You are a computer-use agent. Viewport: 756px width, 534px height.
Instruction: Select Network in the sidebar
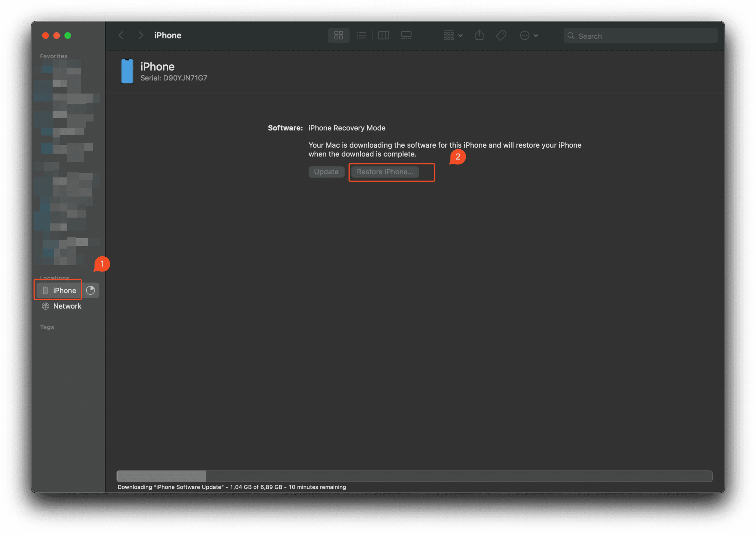click(67, 306)
